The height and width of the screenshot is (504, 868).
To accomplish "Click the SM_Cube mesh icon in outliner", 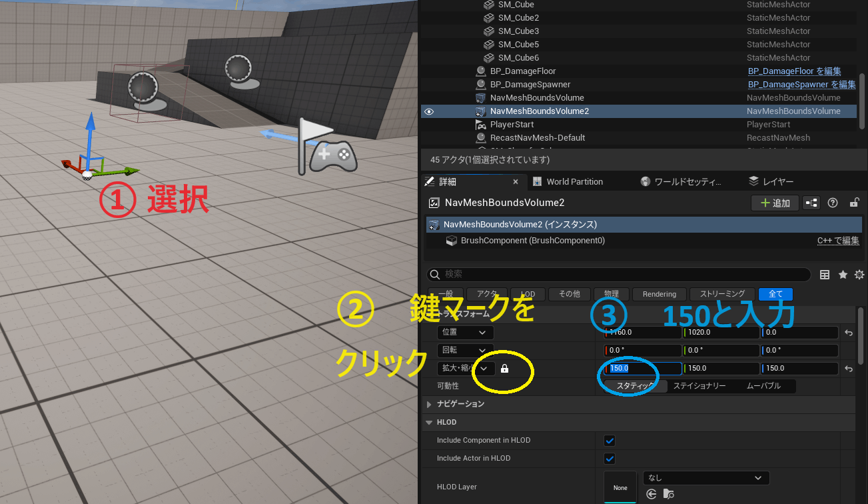I will pos(488,5).
